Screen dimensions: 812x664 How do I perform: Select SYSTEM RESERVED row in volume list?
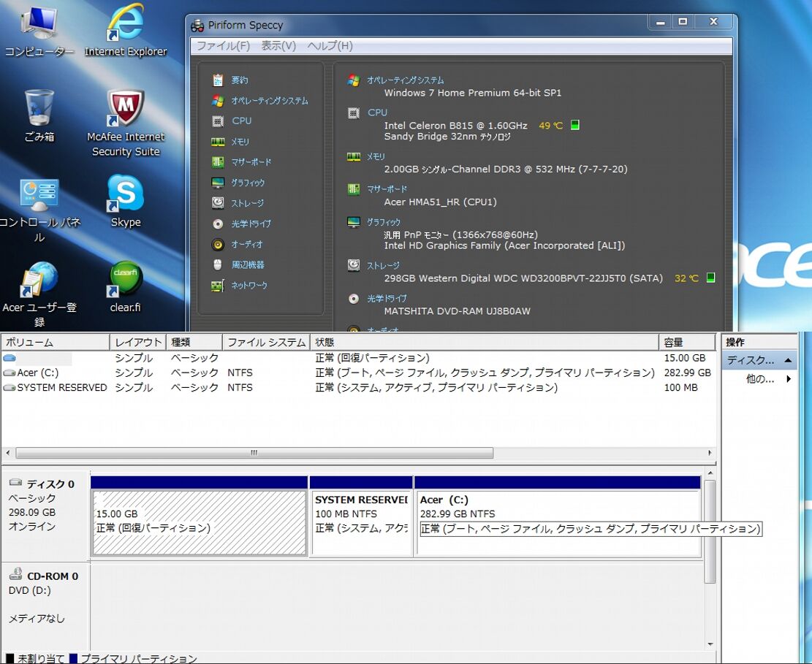tap(358, 388)
